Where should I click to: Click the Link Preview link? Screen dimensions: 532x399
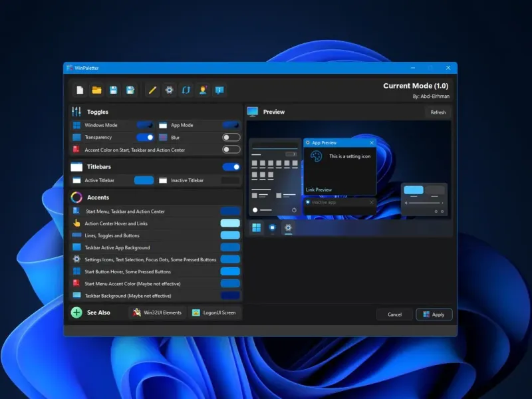pyautogui.click(x=319, y=190)
